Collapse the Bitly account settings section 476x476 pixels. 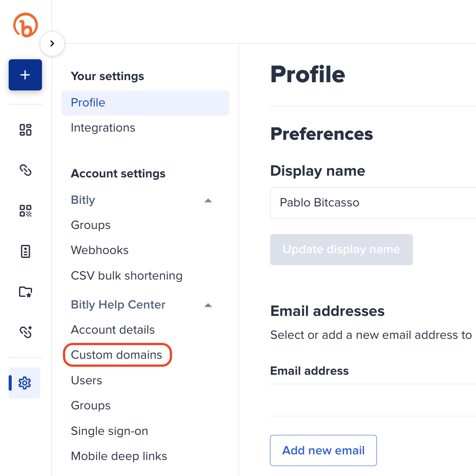click(208, 200)
